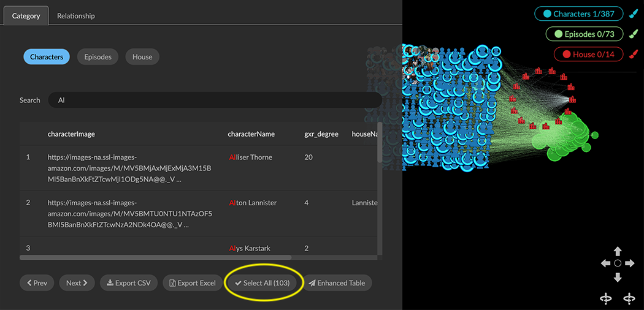Toggle Characters 1/387 legend badge
This screenshot has width=644, height=310.
[x=579, y=14]
